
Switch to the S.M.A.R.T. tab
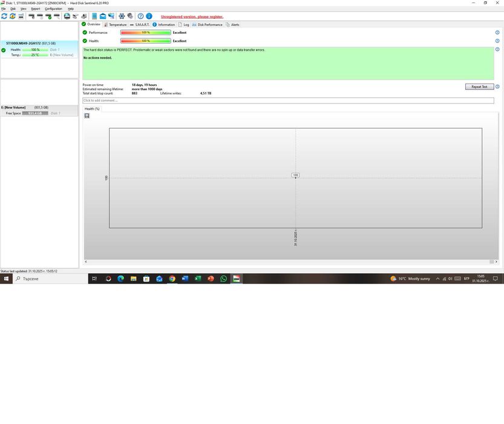140,24
